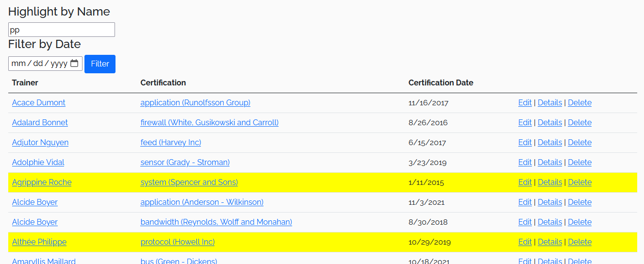This screenshot has width=644, height=264.
Task: Delete the Agrippine Roche highlighted row
Action: (580, 182)
